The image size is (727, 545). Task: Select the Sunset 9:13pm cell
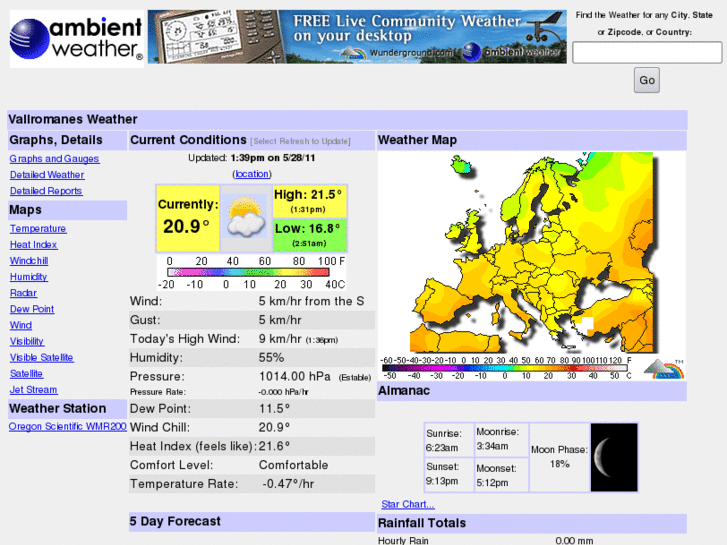[449, 474]
